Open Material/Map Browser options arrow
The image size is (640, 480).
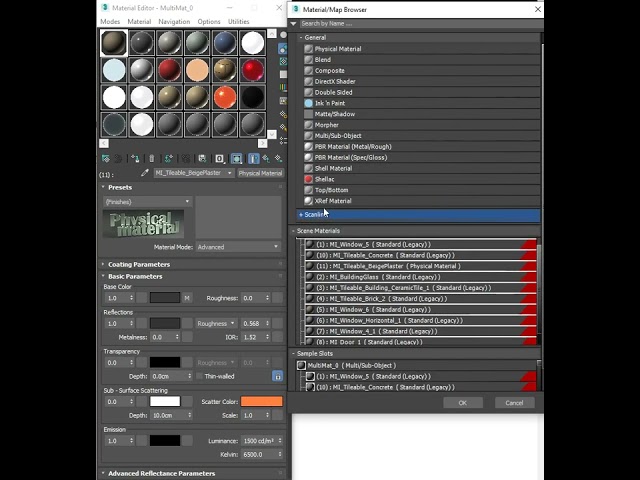(x=293, y=24)
